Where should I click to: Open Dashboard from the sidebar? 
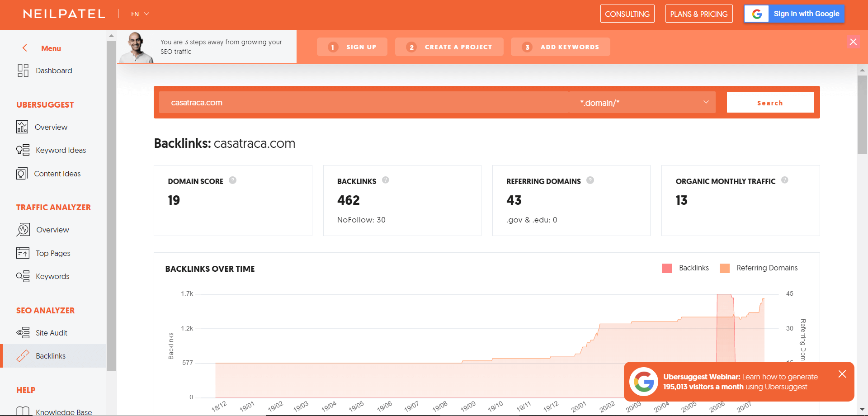(x=53, y=71)
